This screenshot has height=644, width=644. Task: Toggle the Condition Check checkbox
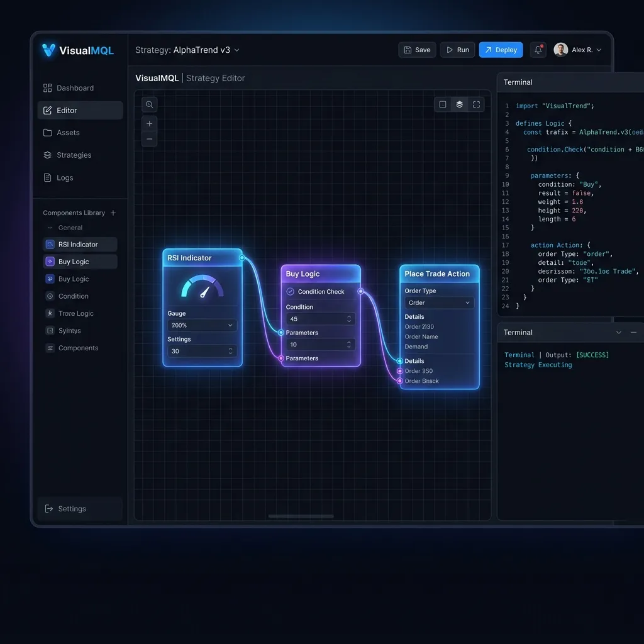point(291,292)
